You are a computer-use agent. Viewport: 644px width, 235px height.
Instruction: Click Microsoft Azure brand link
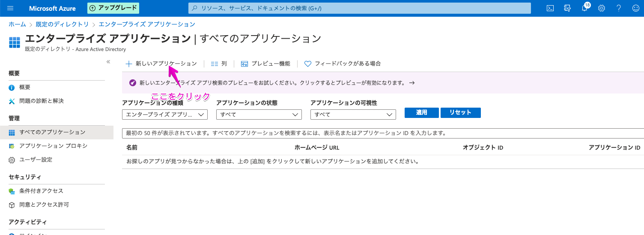tap(52, 8)
